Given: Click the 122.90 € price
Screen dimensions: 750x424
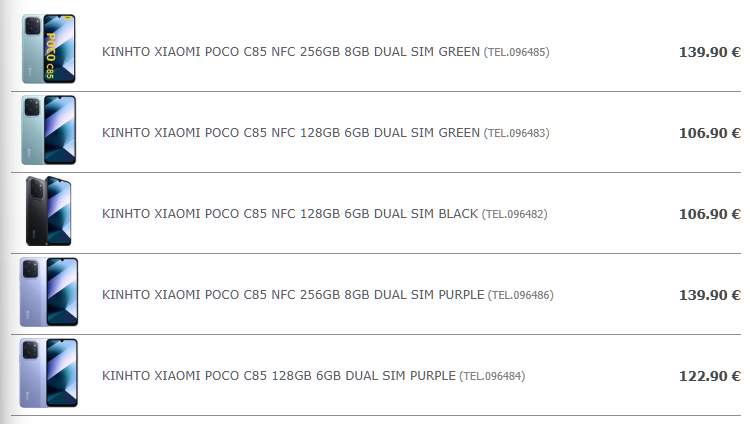Looking at the screenshot, I should point(709,376).
